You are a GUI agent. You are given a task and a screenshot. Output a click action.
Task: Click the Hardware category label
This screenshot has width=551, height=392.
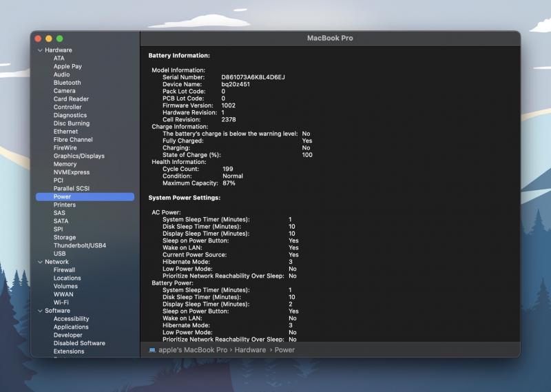pos(59,50)
